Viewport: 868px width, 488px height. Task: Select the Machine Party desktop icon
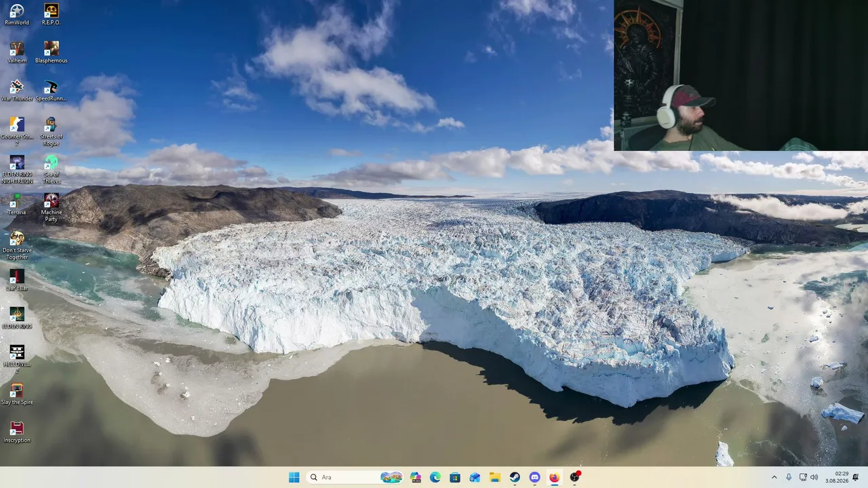pyautogui.click(x=52, y=207)
